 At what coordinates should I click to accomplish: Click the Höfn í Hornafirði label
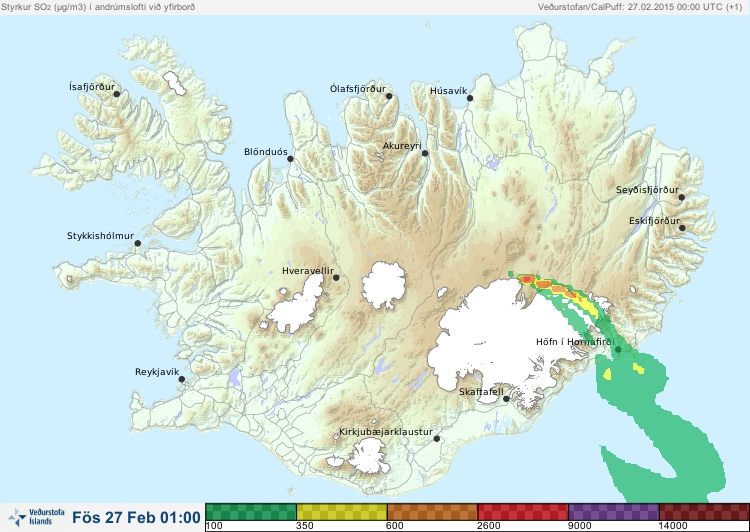point(575,342)
